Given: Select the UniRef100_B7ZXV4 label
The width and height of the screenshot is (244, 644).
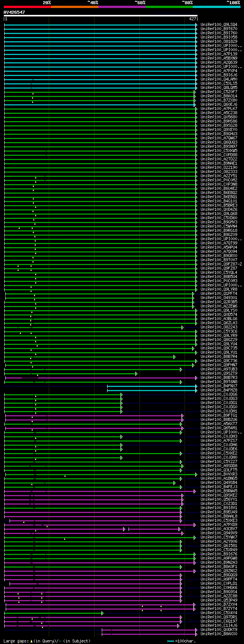Looking at the screenshot, I should pyautogui.click(x=219, y=604).
